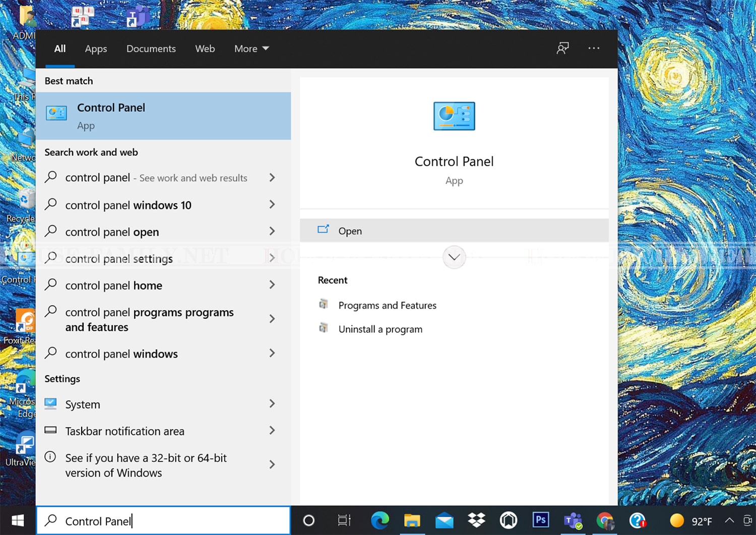This screenshot has height=535, width=756.
Task: Switch to the All search tab
Action: pos(60,49)
